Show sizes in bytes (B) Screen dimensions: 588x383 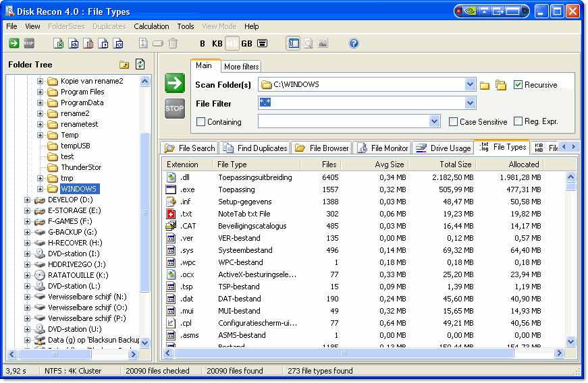pos(203,43)
